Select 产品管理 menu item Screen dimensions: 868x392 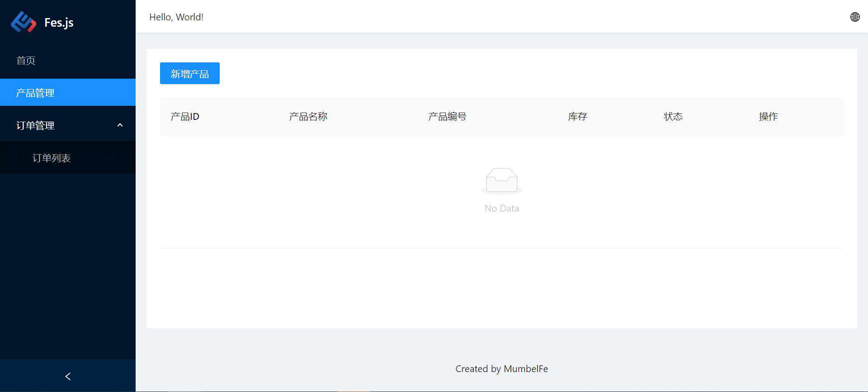pos(68,93)
